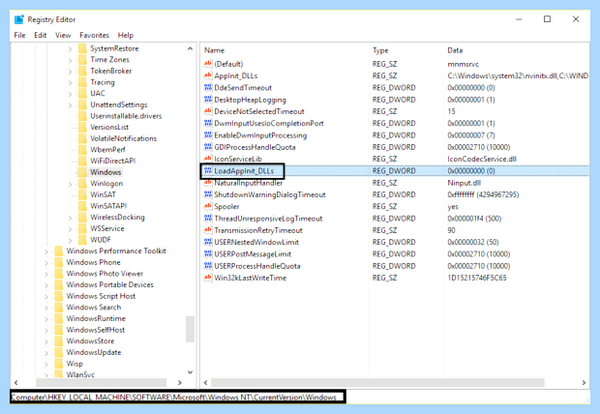Select the WinSAT key

tap(103, 194)
